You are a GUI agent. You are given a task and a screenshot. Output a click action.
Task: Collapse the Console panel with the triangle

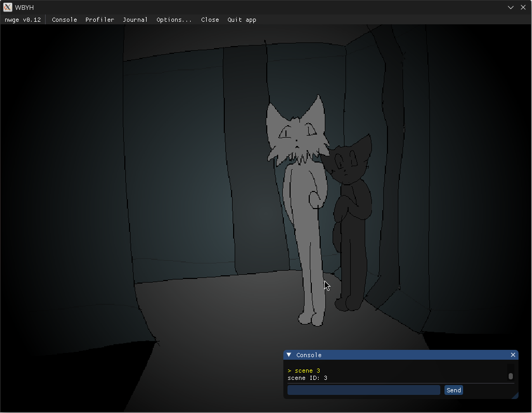pos(289,355)
